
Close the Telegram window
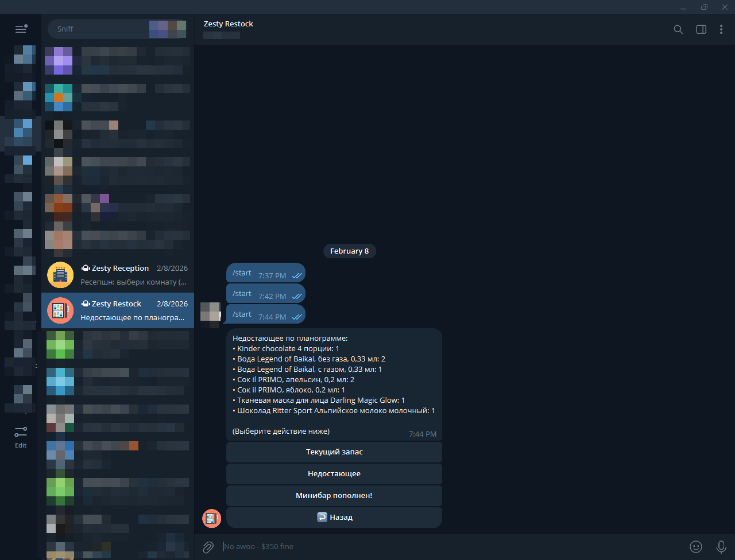[x=725, y=7]
